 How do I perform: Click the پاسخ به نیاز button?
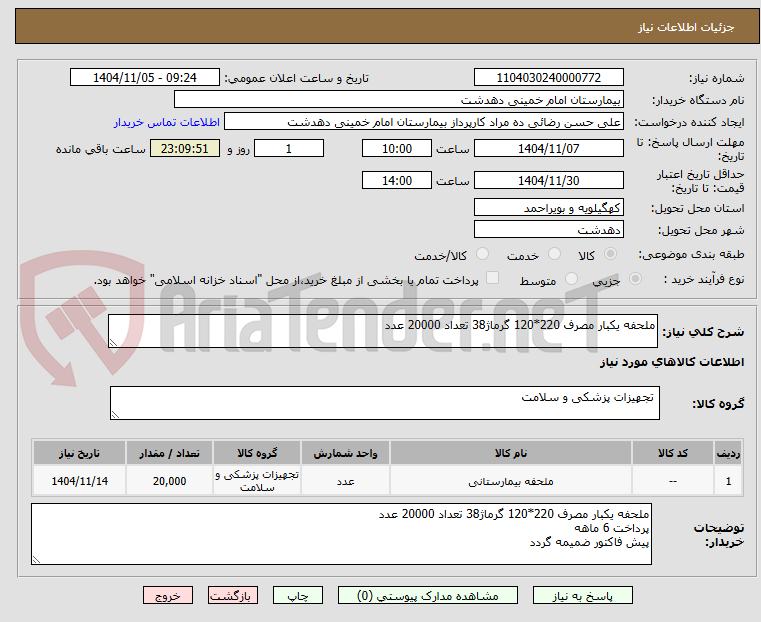point(582,595)
